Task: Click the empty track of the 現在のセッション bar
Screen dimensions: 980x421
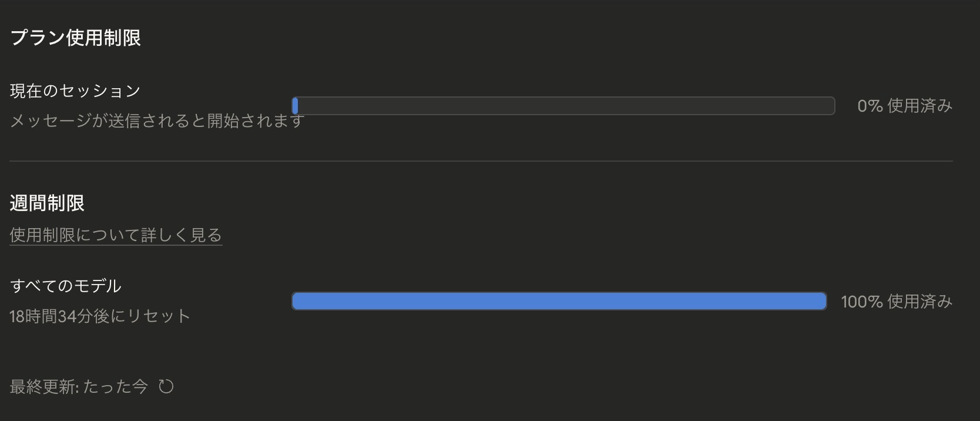Action: 564,106
